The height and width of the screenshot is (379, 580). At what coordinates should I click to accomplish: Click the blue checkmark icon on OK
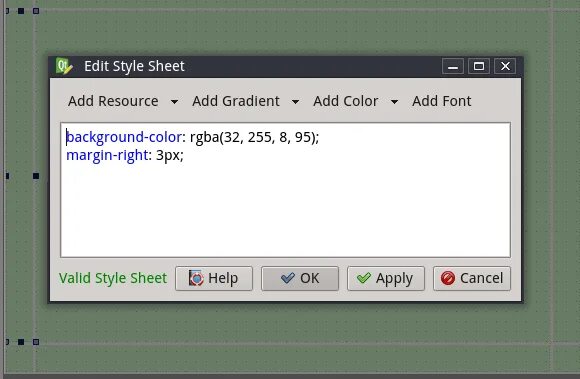[x=288, y=278]
